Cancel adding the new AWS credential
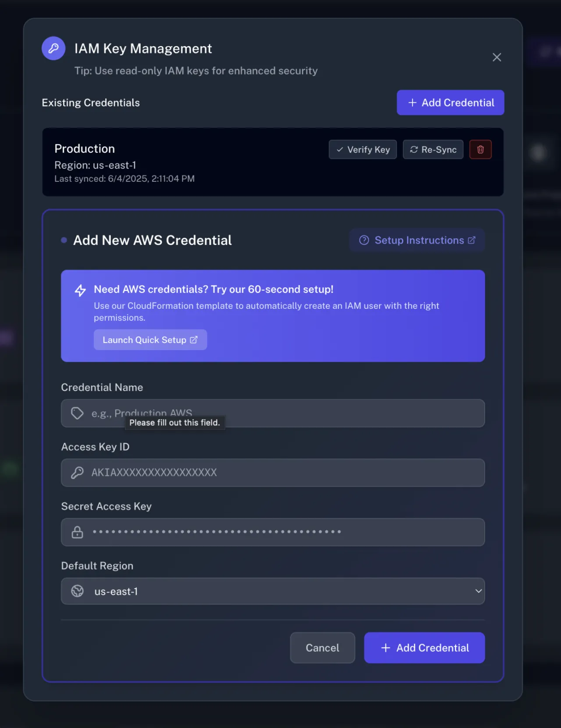Image resolution: width=561 pixels, height=728 pixels. (x=322, y=648)
